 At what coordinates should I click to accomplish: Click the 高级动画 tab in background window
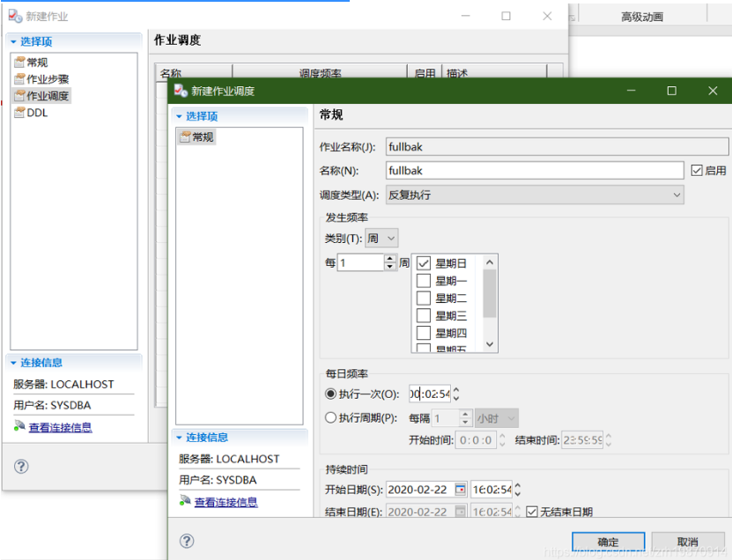click(642, 17)
